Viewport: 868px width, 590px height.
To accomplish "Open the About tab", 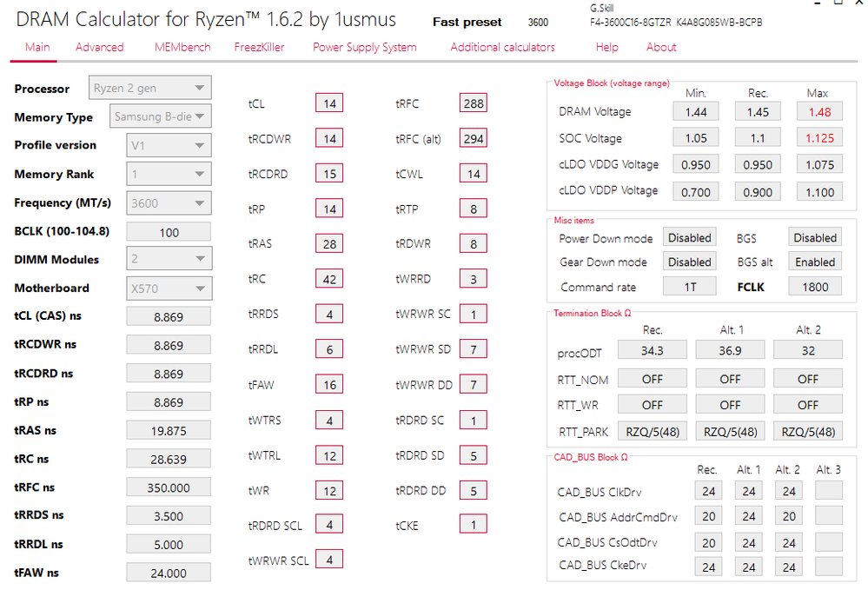I will [661, 47].
